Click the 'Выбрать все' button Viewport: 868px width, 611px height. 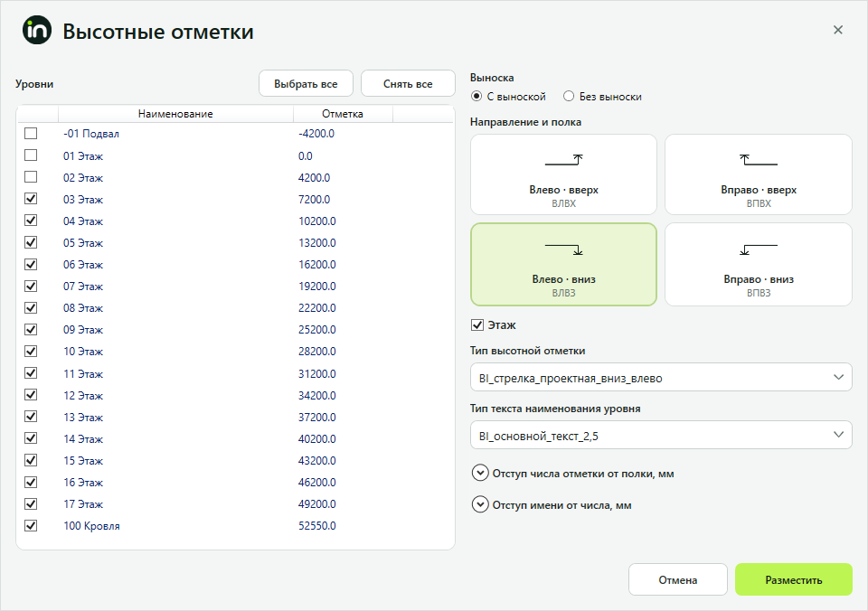coord(306,83)
